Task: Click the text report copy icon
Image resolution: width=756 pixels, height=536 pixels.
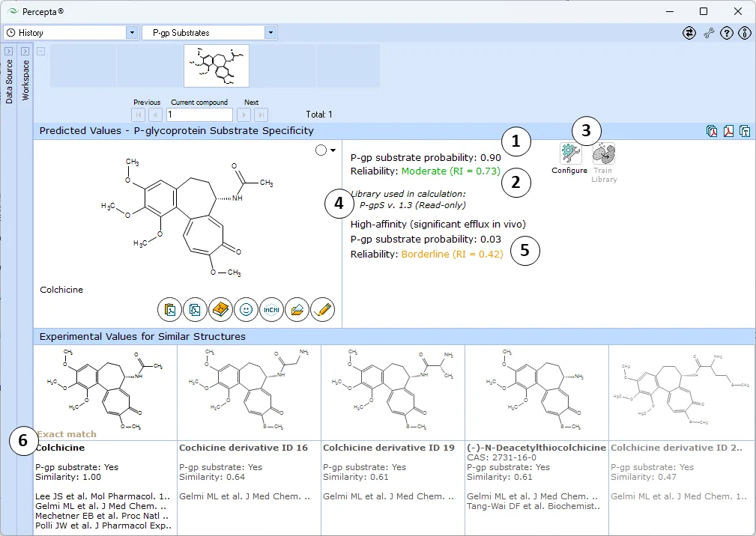Action: click(x=745, y=130)
